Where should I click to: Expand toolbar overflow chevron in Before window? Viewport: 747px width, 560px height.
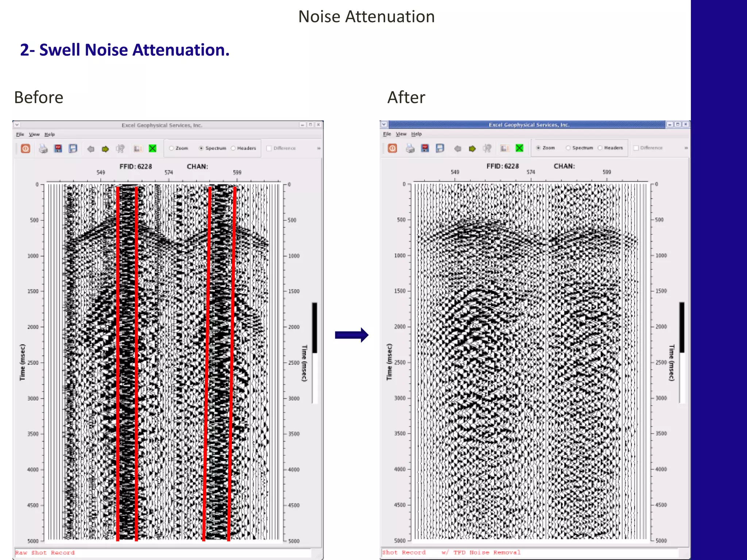point(319,148)
